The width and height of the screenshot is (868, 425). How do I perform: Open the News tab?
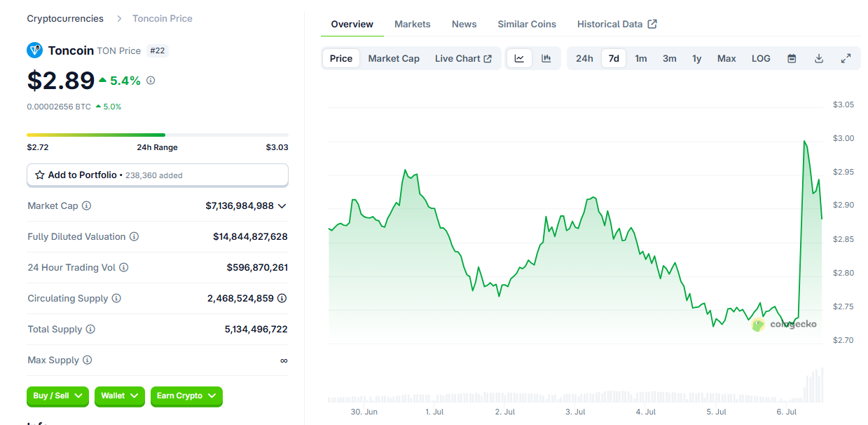[464, 24]
